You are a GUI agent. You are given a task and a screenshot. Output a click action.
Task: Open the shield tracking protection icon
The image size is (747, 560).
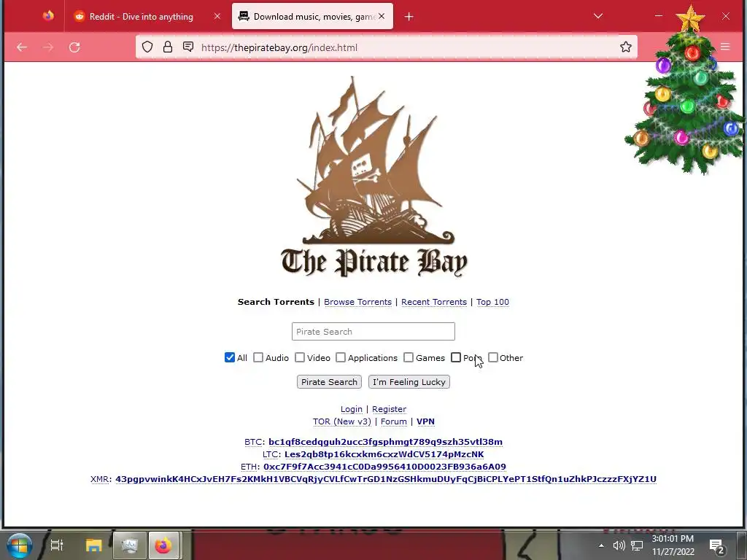[x=147, y=47]
